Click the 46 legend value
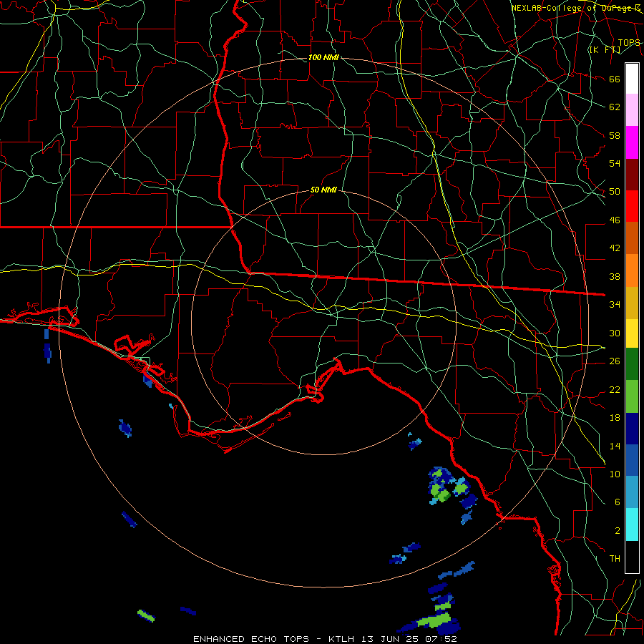The width and height of the screenshot is (644, 644). (615, 220)
